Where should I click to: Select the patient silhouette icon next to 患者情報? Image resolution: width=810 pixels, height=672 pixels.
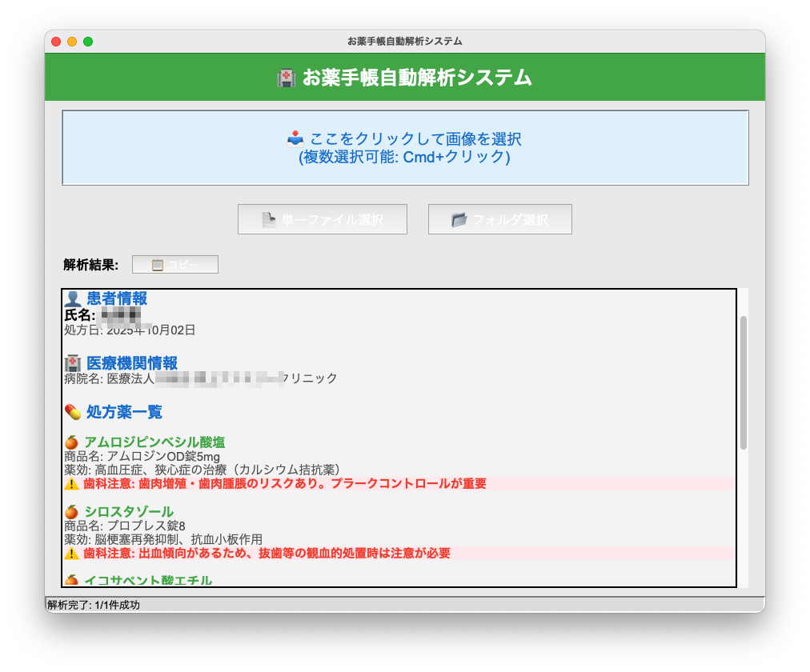coord(72,298)
